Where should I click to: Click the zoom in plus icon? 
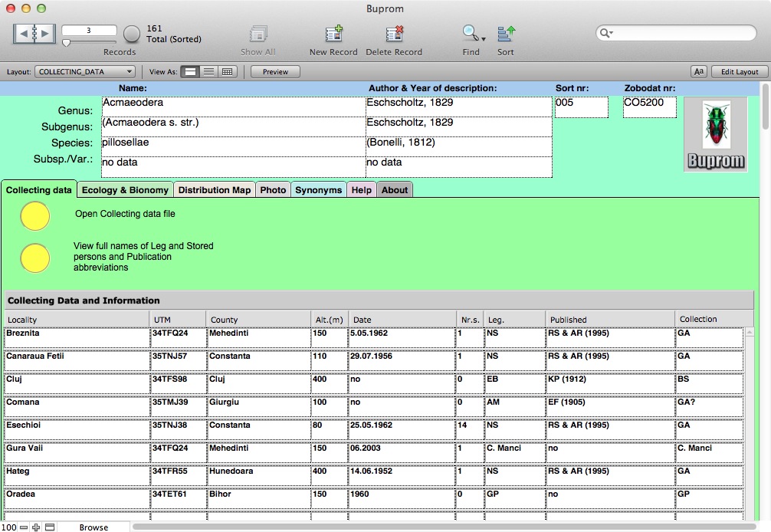coord(36,527)
